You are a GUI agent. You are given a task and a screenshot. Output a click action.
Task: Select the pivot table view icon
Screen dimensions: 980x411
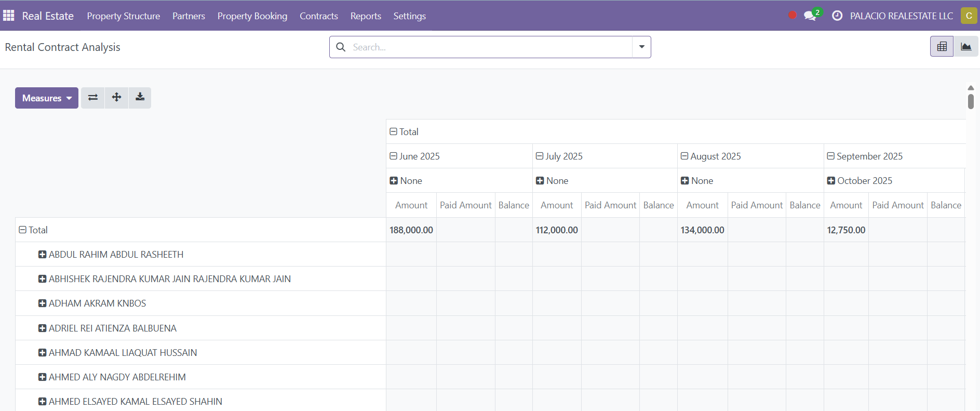click(942, 47)
